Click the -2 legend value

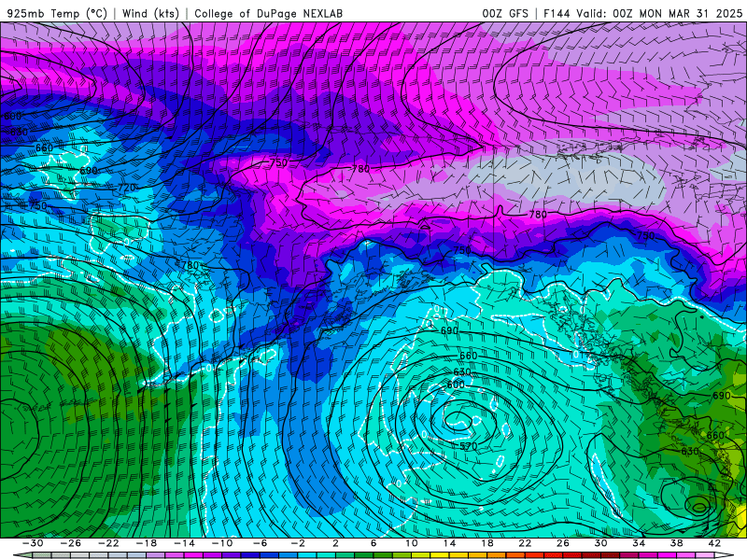298,543
